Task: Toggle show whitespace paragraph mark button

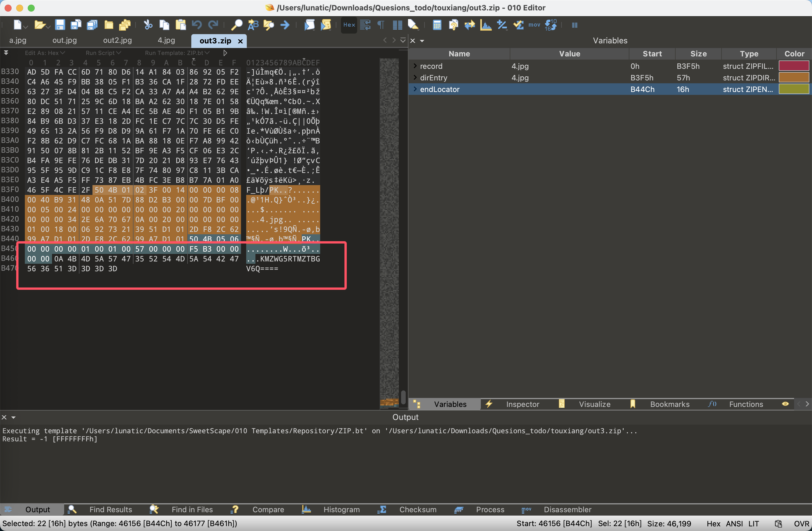Action: 381,25
